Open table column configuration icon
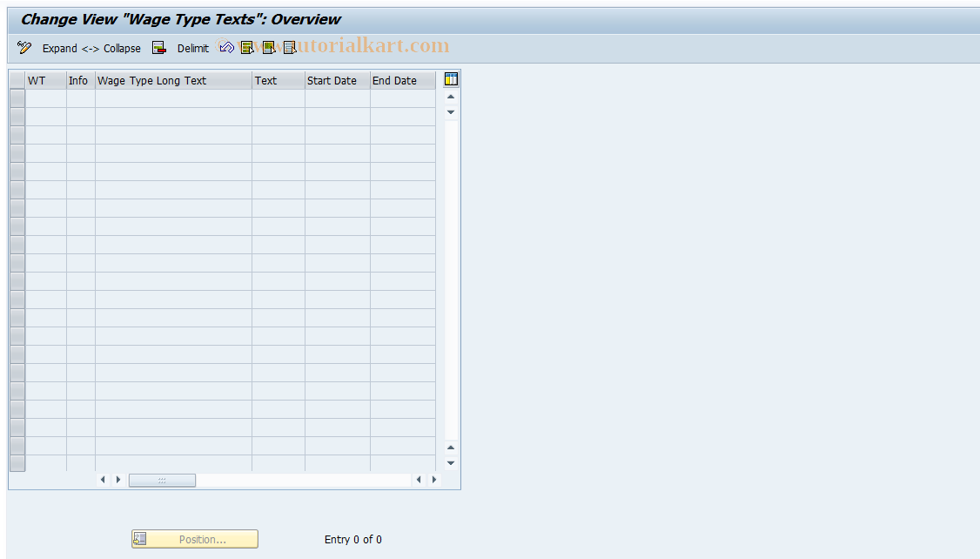 point(451,79)
